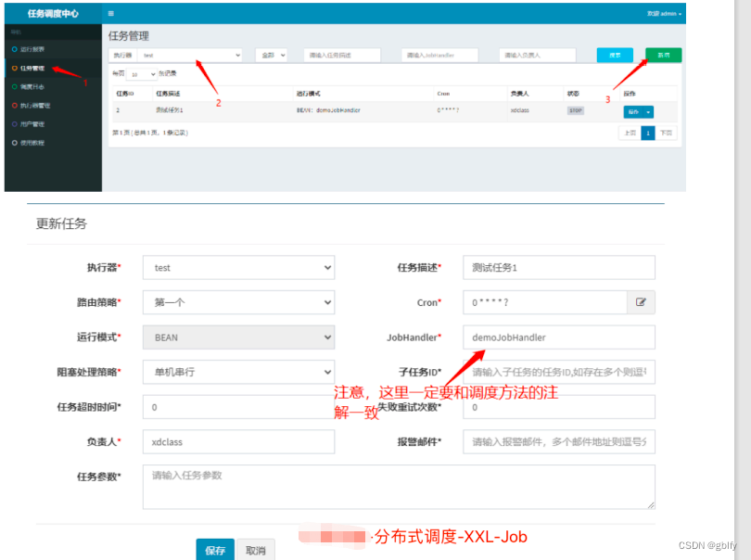Focus the 负责人 field showing xdclass

238,441
